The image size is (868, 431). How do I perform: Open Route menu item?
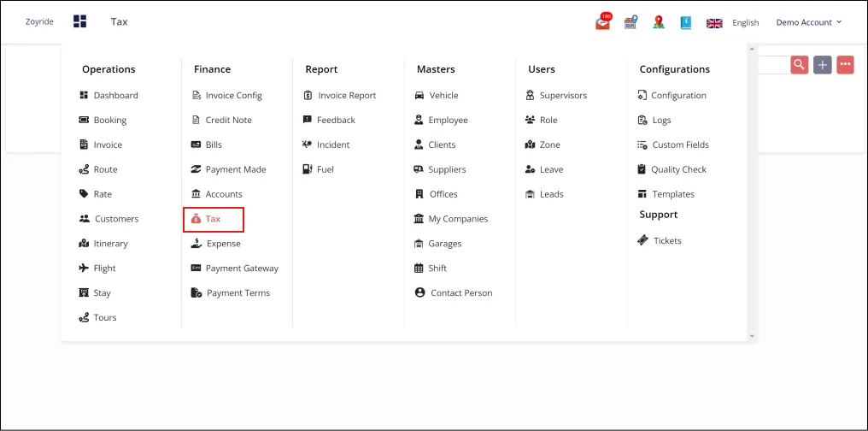point(98,169)
